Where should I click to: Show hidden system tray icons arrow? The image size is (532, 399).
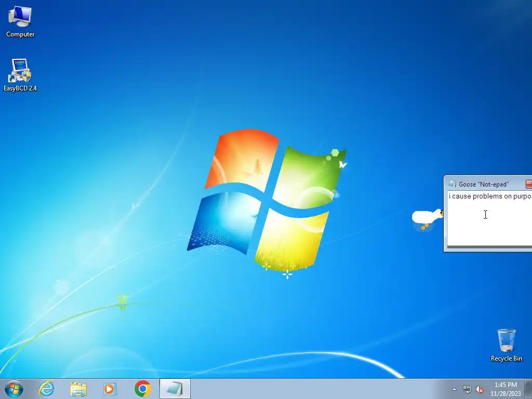tap(454, 390)
